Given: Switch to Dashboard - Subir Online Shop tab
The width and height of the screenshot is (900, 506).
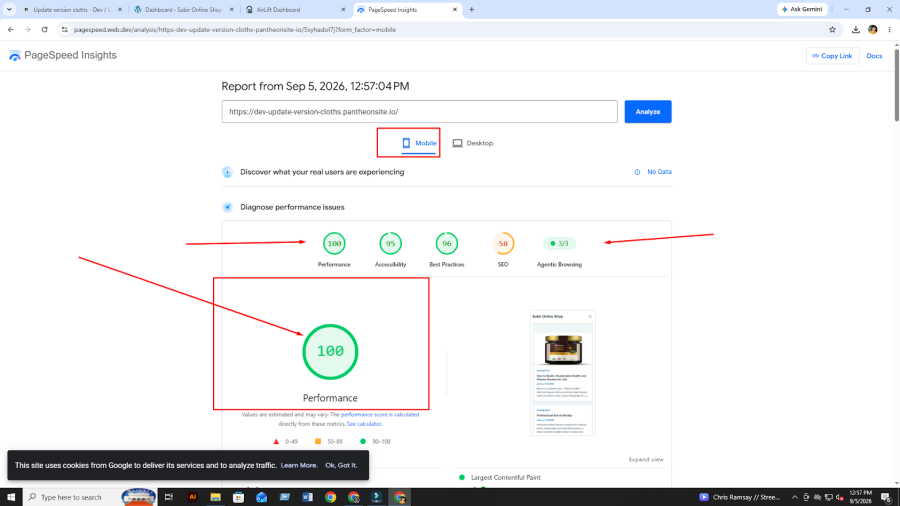Looking at the screenshot, I should point(183,9).
